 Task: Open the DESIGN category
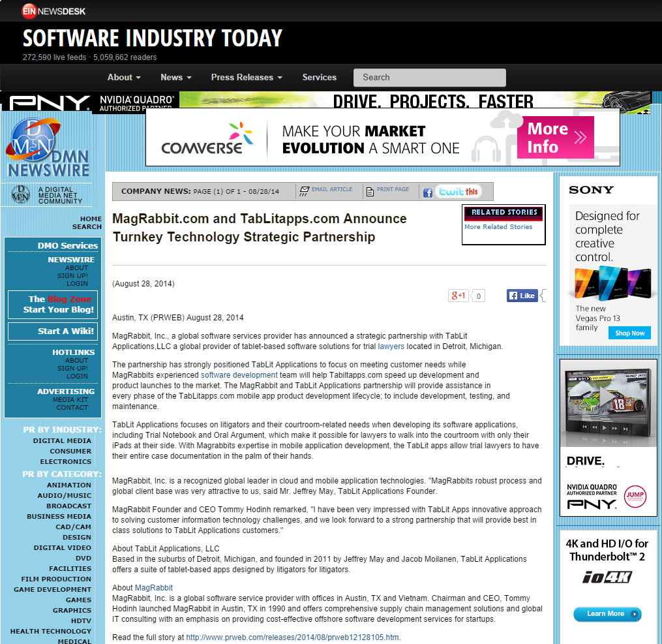pyautogui.click(x=77, y=537)
